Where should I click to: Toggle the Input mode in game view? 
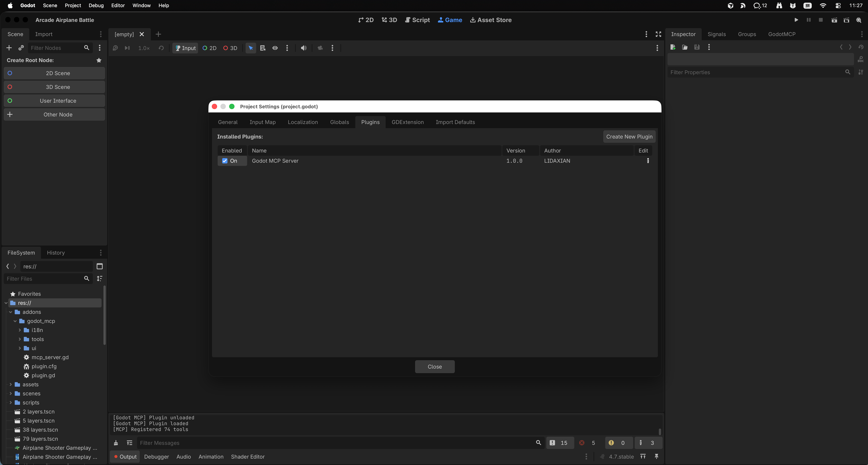point(185,48)
